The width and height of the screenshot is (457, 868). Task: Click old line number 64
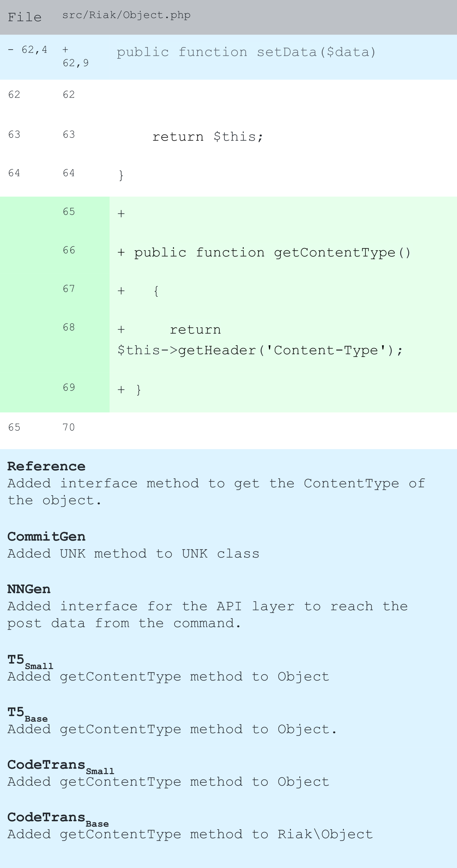[x=14, y=173]
